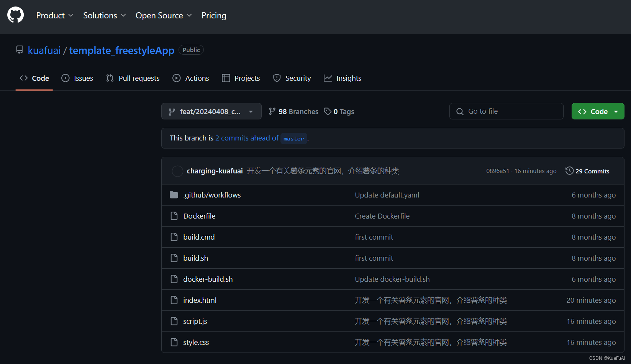Viewport: 631px width, 364px height.
Task: Switch to the Security tab
Action: click(x=292, y=78)
